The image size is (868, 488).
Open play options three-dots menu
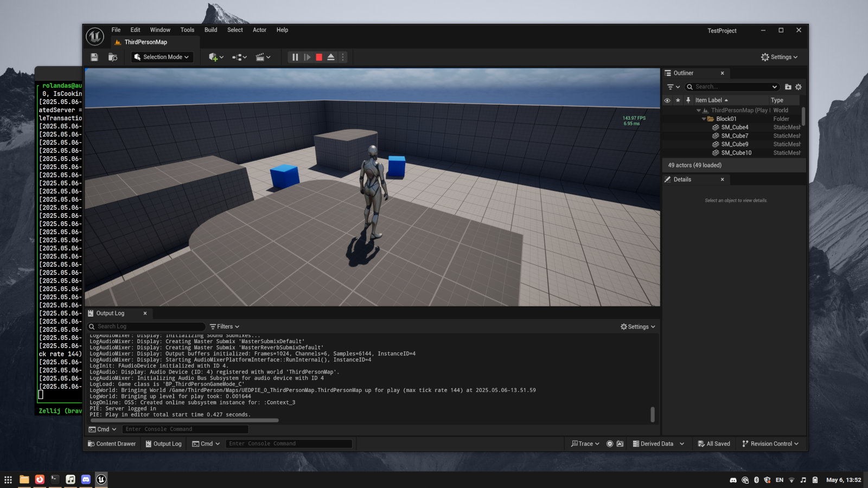343,57
